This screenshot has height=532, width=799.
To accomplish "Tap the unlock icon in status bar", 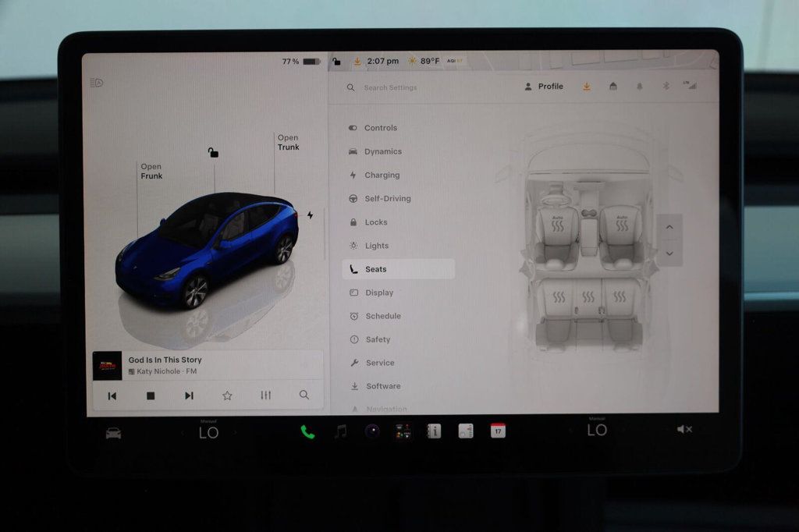I will 337,62.
